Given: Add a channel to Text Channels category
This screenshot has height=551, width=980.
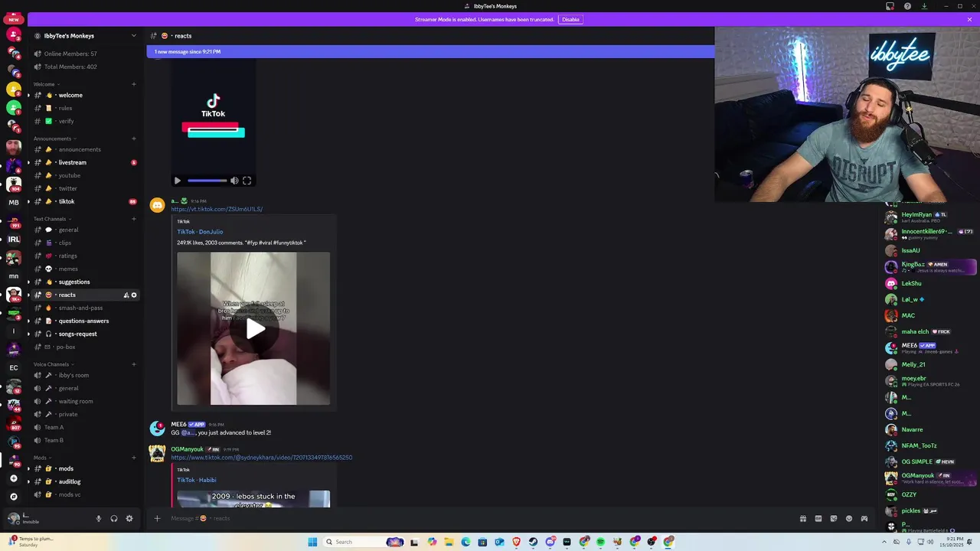Looking at the screenshot, I should [x=134, y=219].
